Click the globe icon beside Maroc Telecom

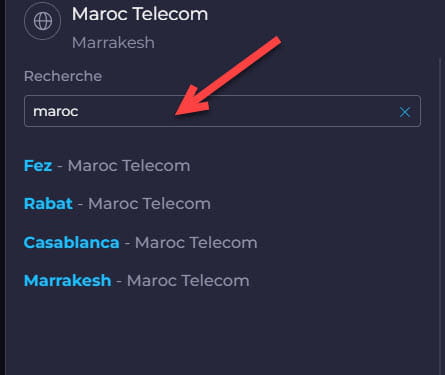[43, 22]
